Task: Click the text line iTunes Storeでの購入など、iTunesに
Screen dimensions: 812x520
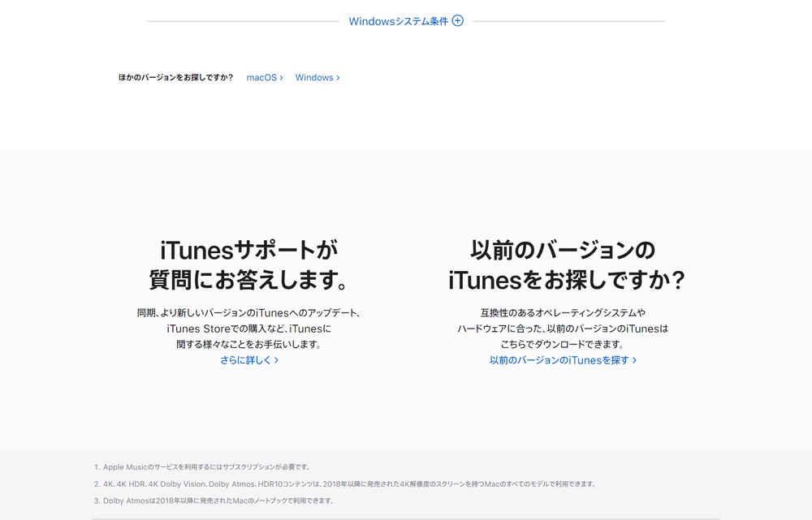Action: tap(248, 329)
